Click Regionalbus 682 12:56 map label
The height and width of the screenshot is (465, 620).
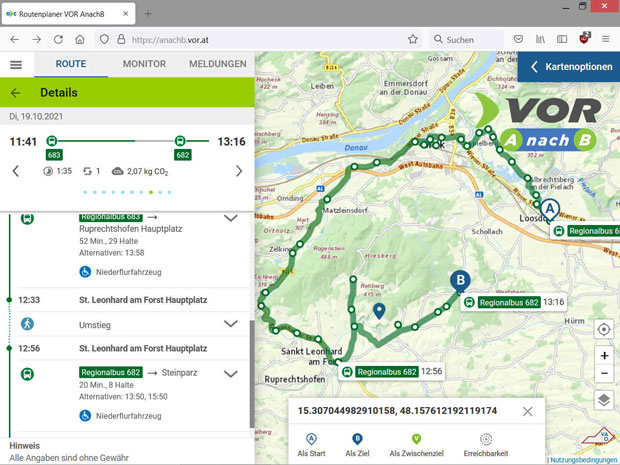391,372
